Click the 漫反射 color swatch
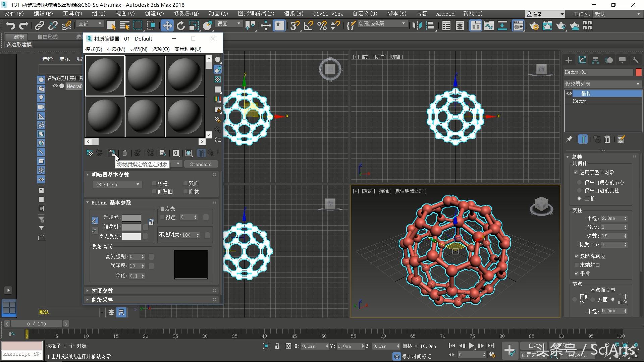644x362 pixels. coord(131,227)
